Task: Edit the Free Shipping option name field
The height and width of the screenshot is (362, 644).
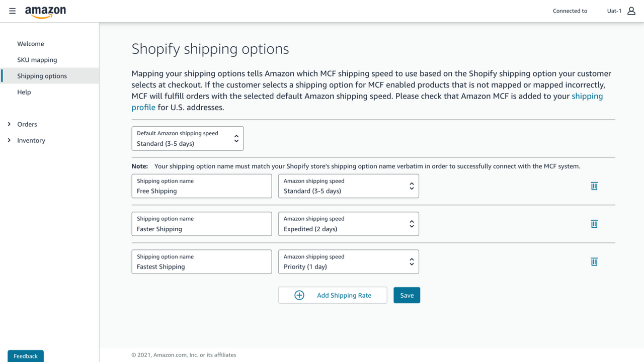Action: 202,186
